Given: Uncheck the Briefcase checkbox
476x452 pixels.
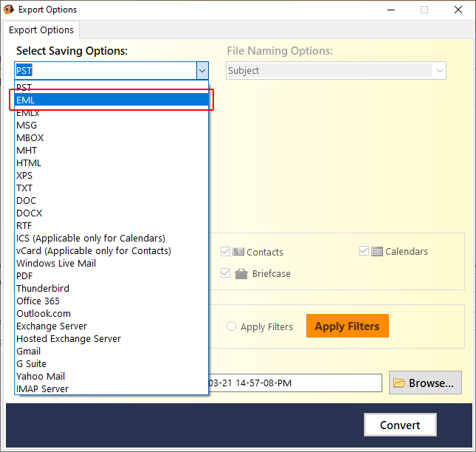Looking at the screenshot, I should click(x=225, y=273).
